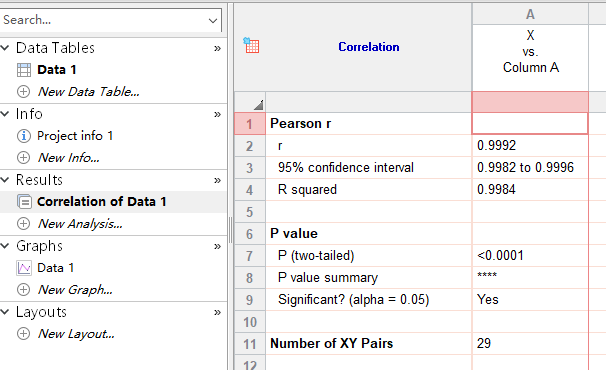This screenshot has width=606, height=370.
Task: Click the navigator panel splitter handle
Action: coord(231,230)
